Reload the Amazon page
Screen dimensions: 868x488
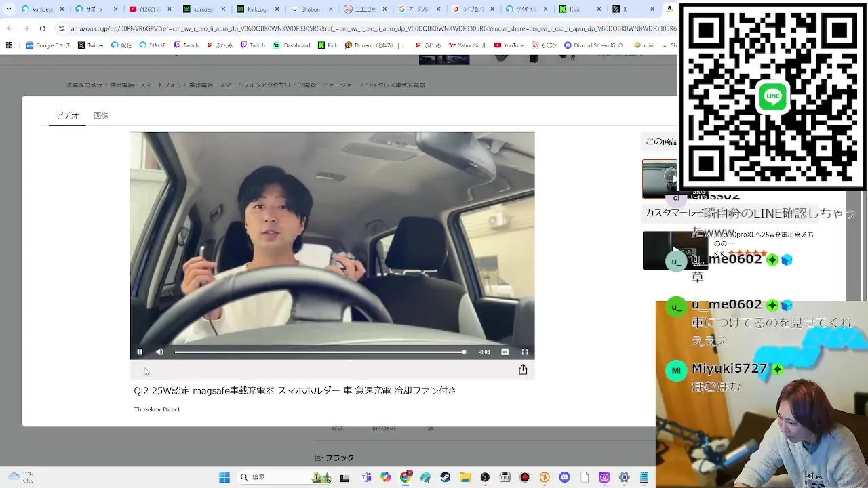[42, 28]
